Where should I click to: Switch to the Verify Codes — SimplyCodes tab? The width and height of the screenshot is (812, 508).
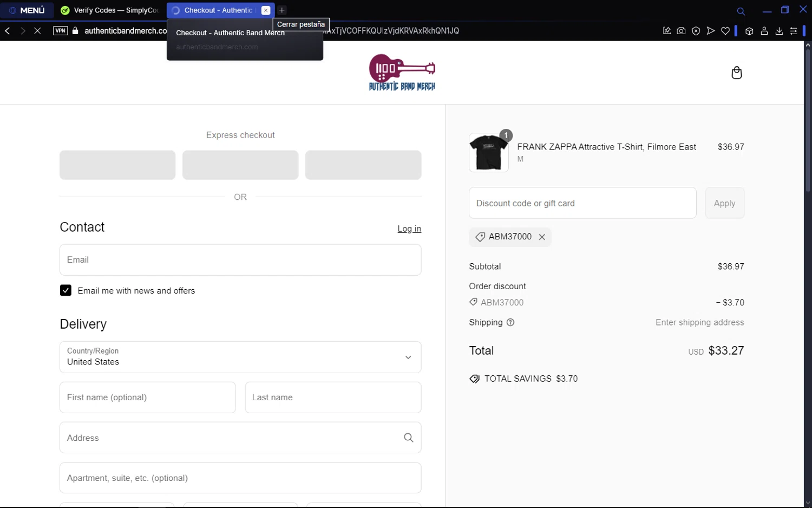point(110,10)
